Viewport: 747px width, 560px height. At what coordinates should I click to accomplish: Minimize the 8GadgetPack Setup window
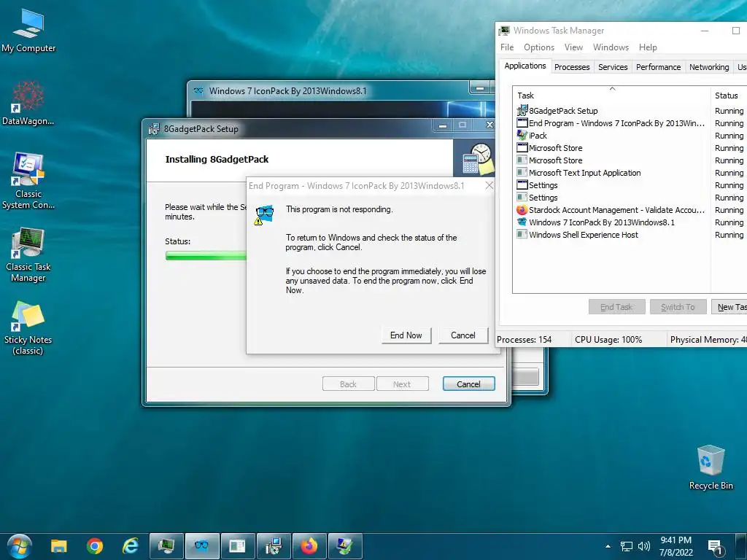pyautogui.click(x=443, y=125)
